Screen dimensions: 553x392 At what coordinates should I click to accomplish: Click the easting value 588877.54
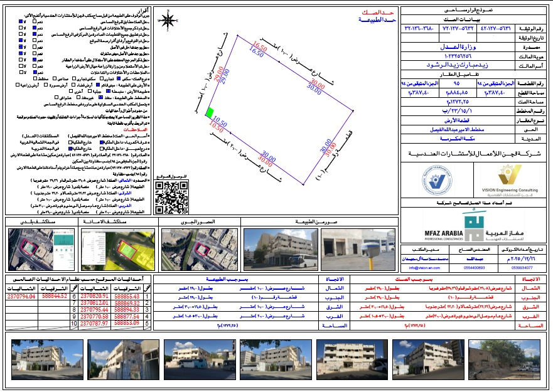[127, 317]
